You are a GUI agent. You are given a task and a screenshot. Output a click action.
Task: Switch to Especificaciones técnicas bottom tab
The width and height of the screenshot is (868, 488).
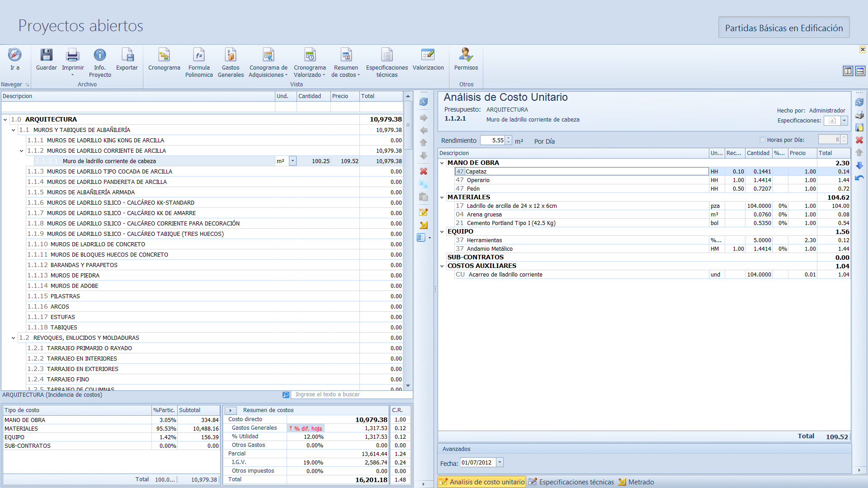point(571,482)
